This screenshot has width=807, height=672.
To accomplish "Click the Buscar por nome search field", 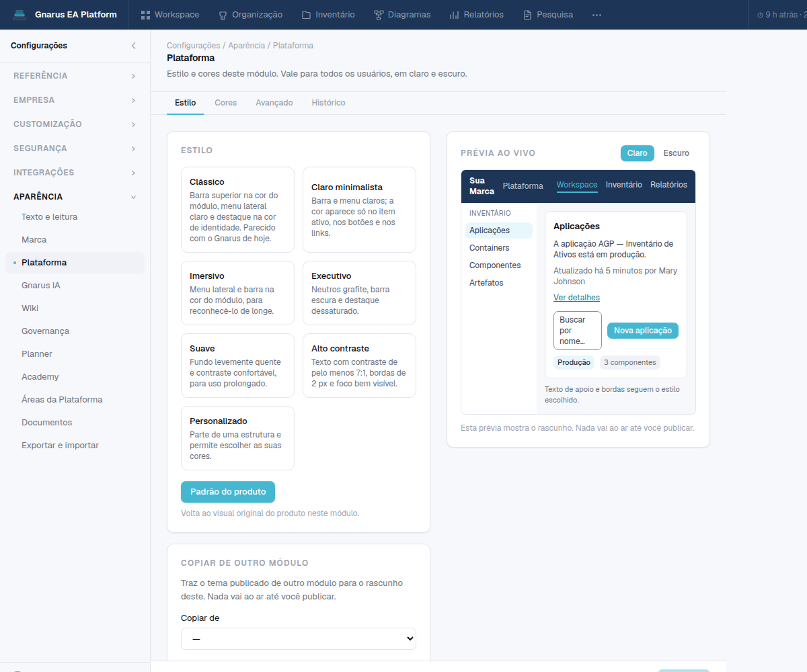I will [x=578, y=331].
